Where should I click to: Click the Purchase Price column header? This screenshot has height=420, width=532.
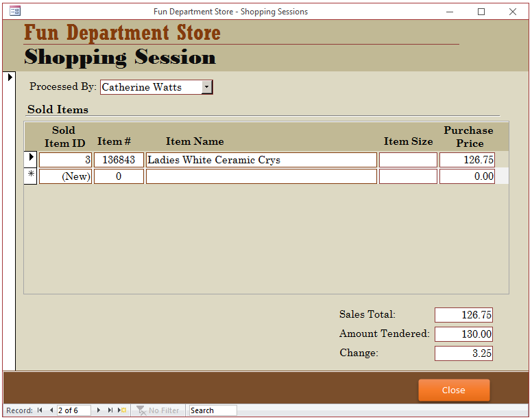[x=468, y=137]
